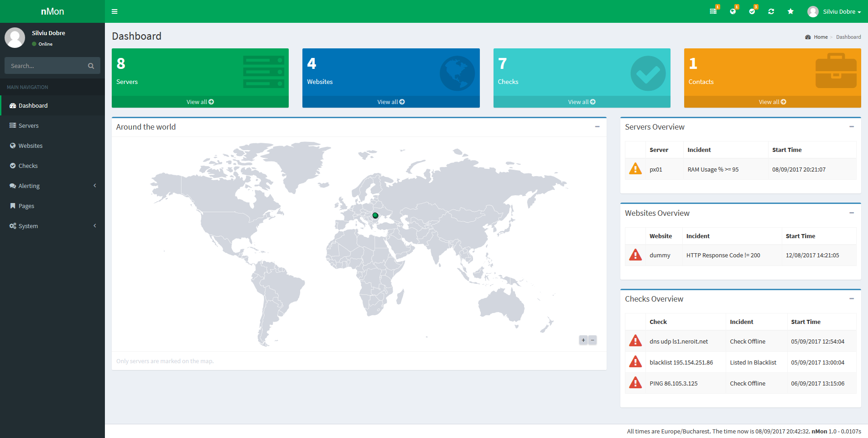
Task: Zoom in on the map with the plus control
Action: point(583,340)
